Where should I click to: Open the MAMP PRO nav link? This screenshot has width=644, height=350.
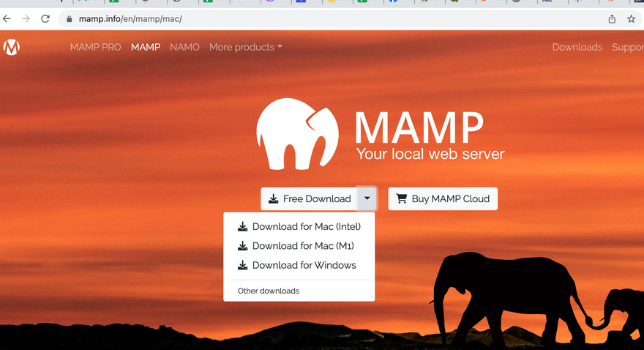point(95,47)
